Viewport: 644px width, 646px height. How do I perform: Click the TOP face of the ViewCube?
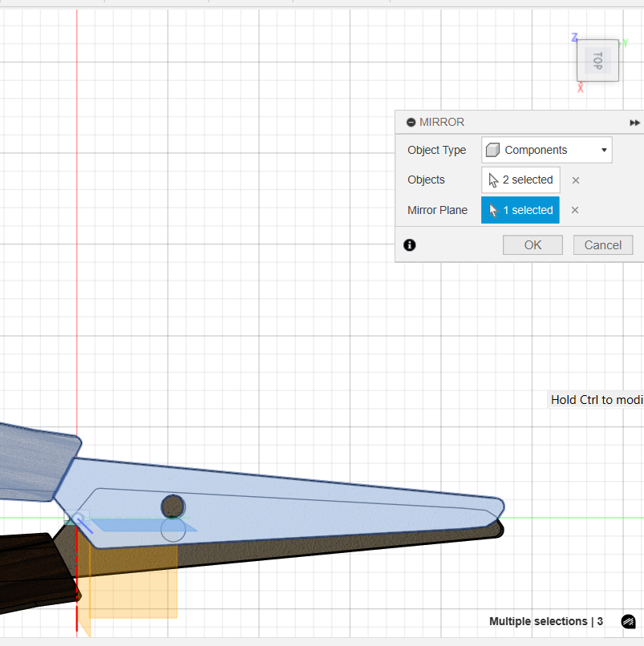pos(597,60)
